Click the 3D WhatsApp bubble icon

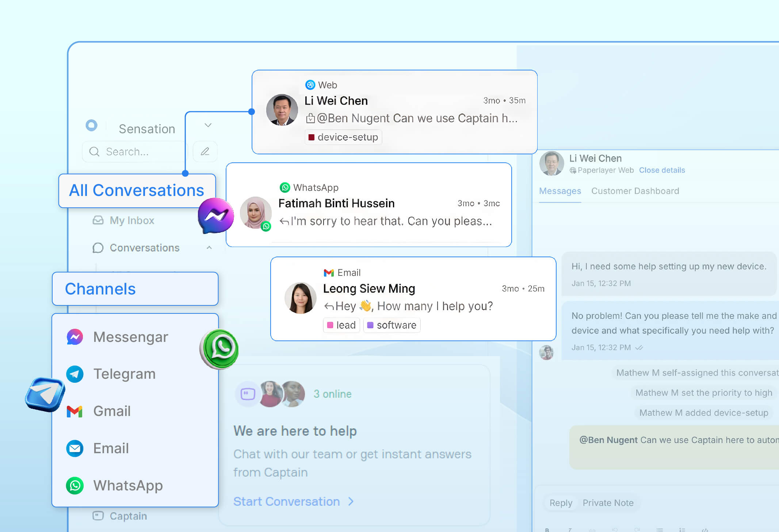(219, 349)
